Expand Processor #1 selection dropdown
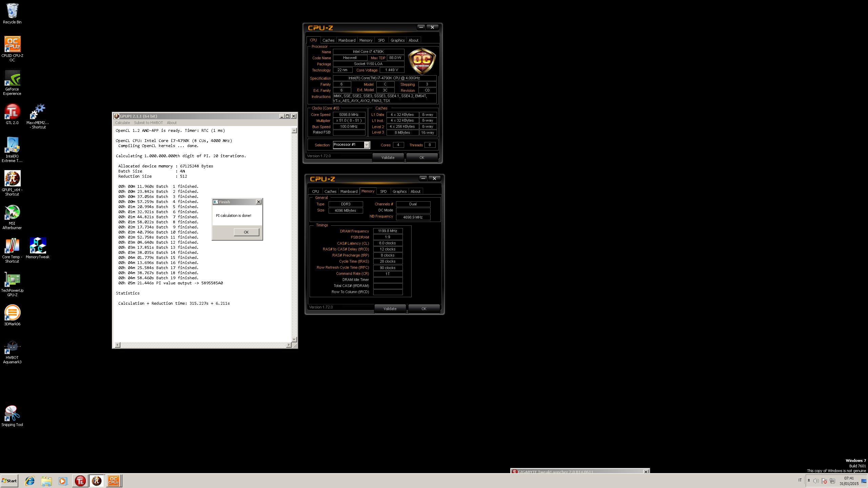This screenshot has height=488, width=868. (367, 145)
